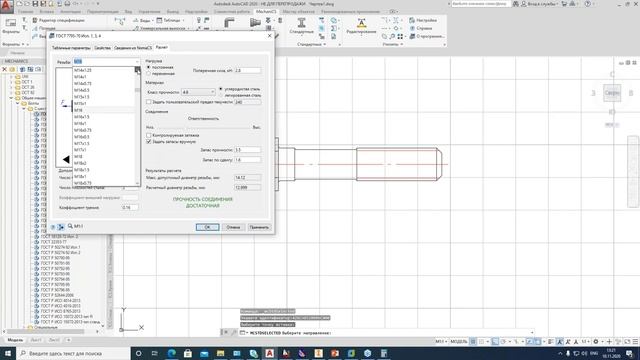Click the pipe elbow icon in ribbon
Image resolution: width=640 pixels, height=360 pixels.
(x=229, y=23)
